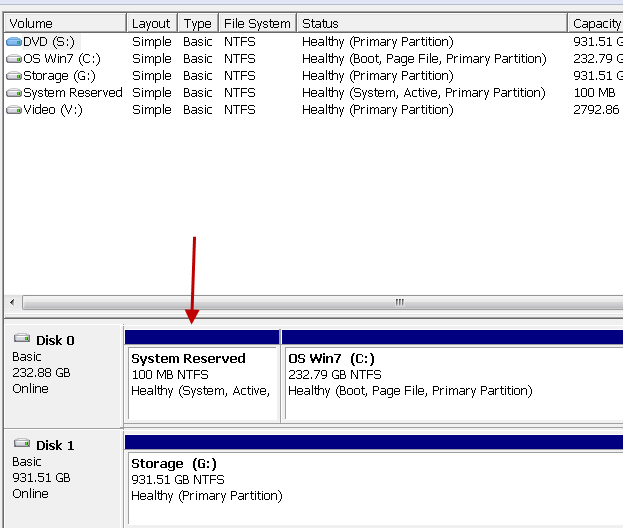623x528 pixels.
Task: Sort list by the Status column header
Action: (x=432, y=23)
